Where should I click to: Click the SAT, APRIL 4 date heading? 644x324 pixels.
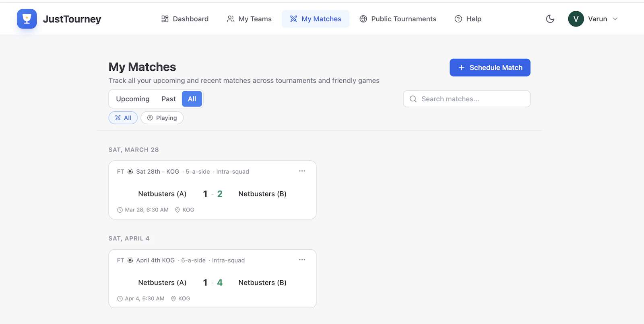coord(129,238)
